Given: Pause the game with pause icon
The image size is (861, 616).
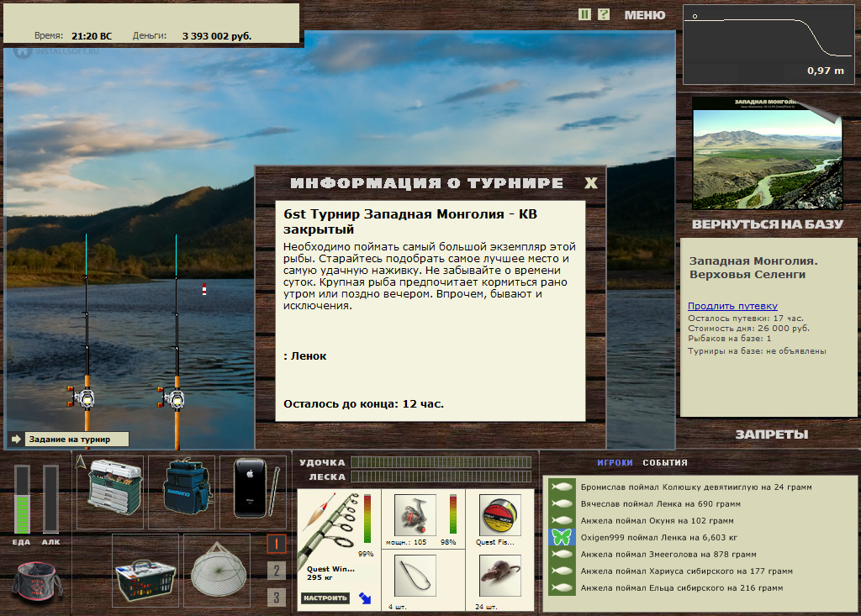Looking at the screenshot, I should [x=585, y=14].
